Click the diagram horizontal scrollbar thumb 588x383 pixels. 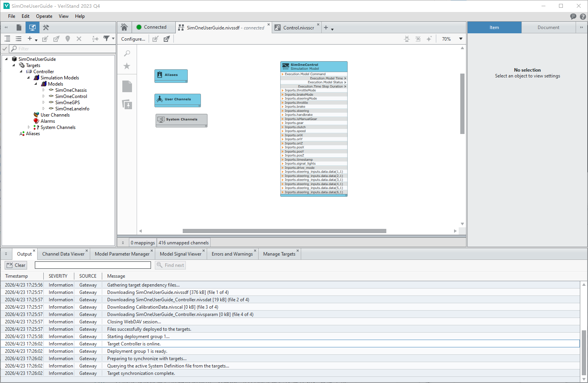tap(285, 231)
